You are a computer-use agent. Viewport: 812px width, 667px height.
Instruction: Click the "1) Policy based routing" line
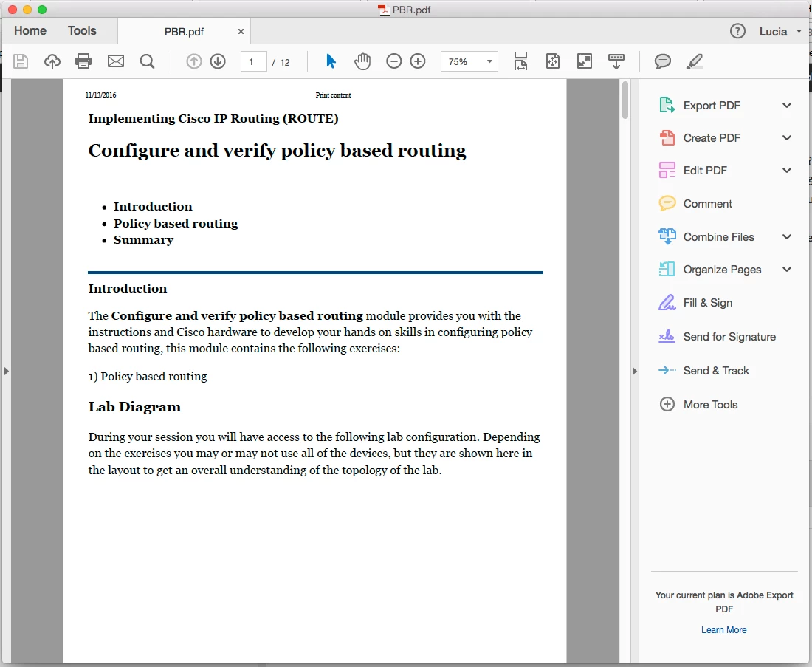[148, 376]
